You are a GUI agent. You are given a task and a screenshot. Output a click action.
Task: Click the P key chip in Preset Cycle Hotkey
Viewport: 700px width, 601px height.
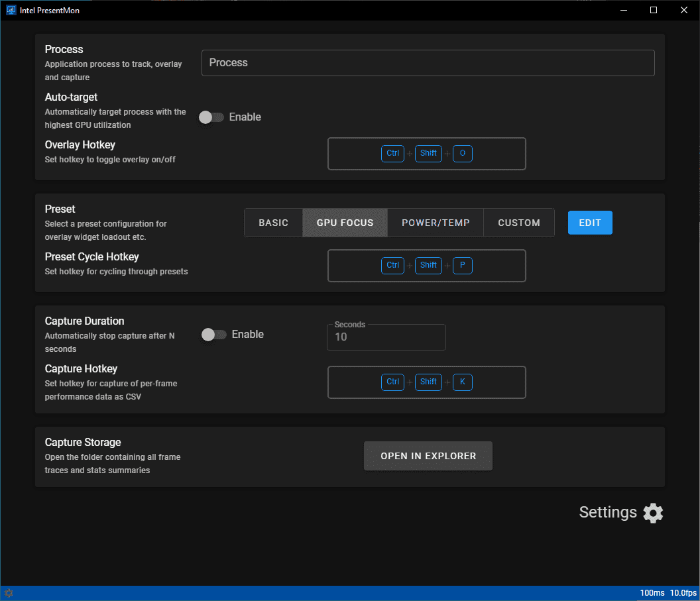463,266
